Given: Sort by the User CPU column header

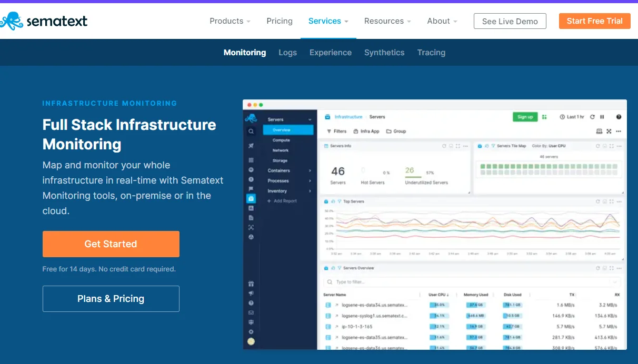Looking at the screenshot, I should point(438,295).
